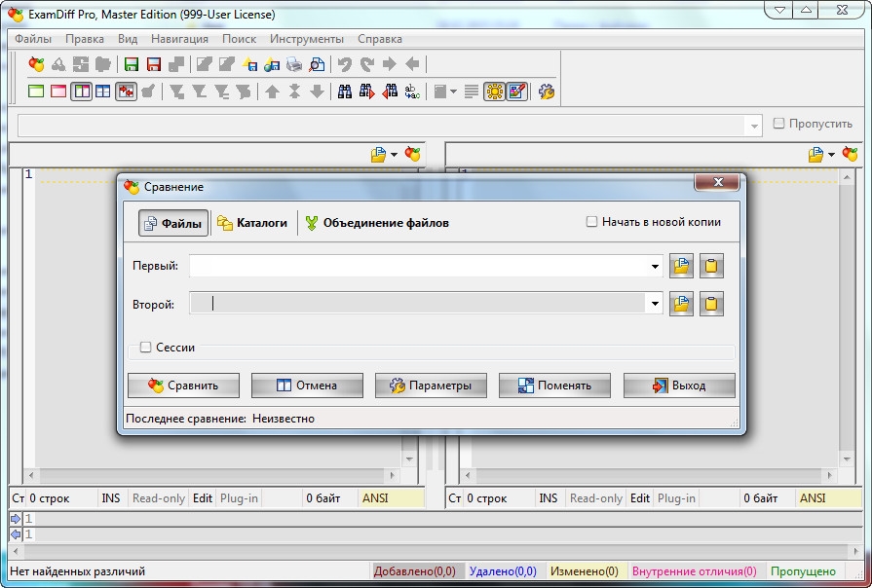Open Параметры from the dialog
872x588 pixels.
click(x=431, y=386)
